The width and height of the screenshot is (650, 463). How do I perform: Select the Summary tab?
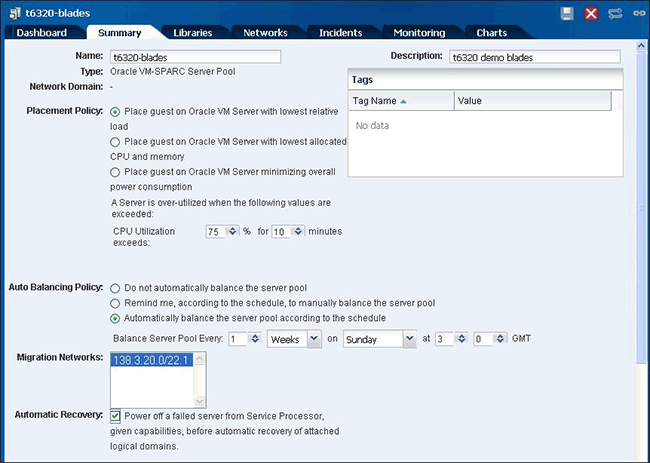coord(119,33)
